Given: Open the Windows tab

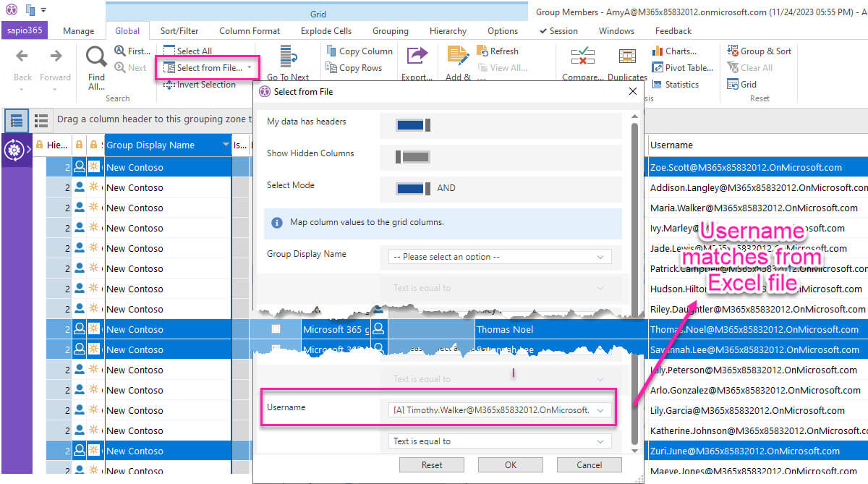Looking at the screenshot, I should 616,31.
